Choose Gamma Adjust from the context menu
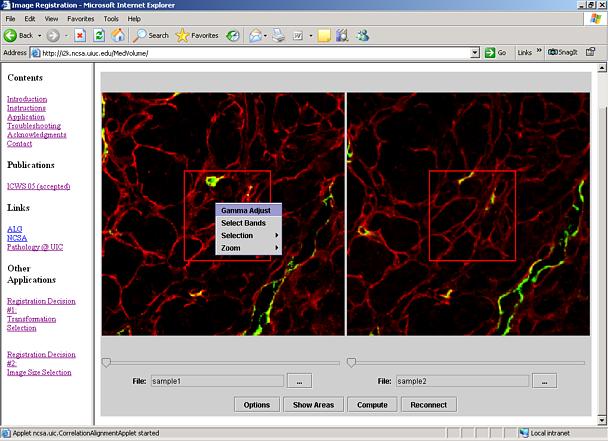This screenshot has height=441, width=608. pos(246,211)
